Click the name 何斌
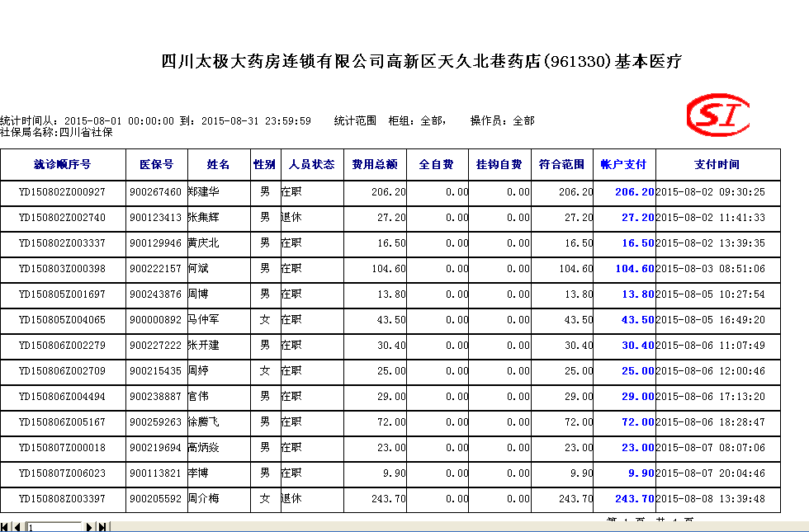Viewport: 809px width, 532px height. [x=199, y=269]
